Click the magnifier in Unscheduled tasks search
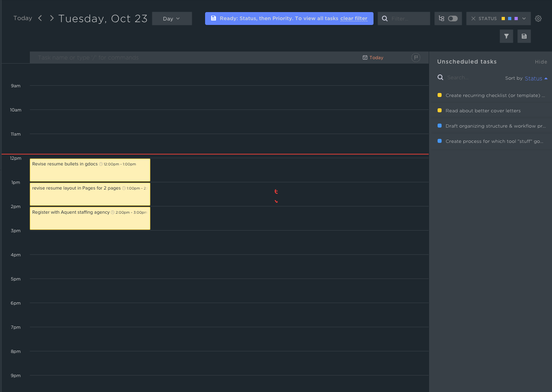 pyautogui.click(x=440, y=77)
